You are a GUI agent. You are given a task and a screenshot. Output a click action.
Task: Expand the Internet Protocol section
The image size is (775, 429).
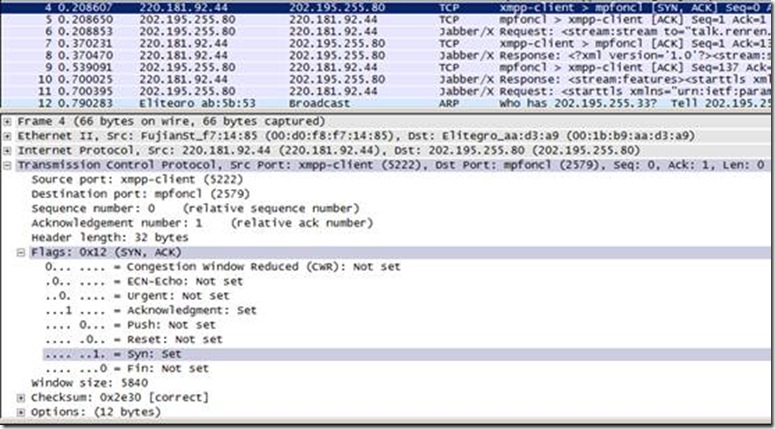coord(9,150)
